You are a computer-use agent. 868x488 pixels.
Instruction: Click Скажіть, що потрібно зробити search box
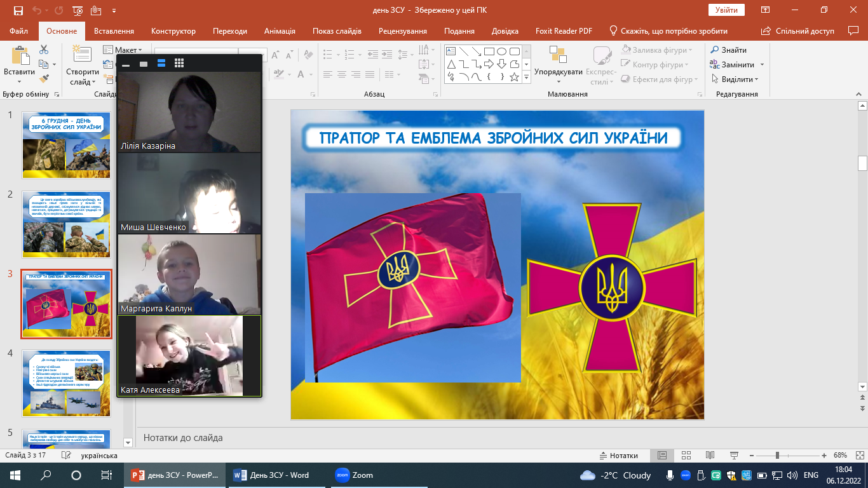[668, 30]
